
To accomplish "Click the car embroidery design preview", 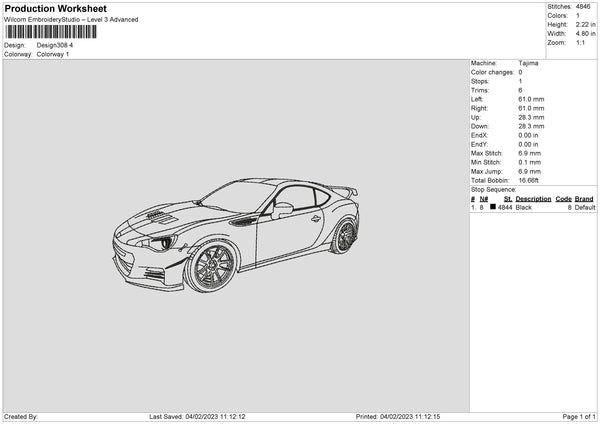I will point(236,236).
